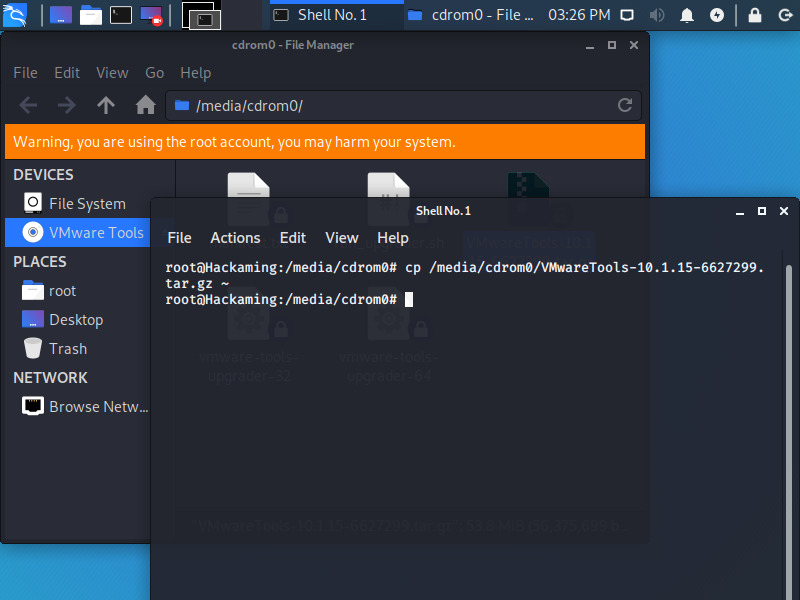This screenshot has width=800, height=600.
Task: Switch to Shell No. 1 taskbar button
Action: pyautogui.click(x=337, y=15)
